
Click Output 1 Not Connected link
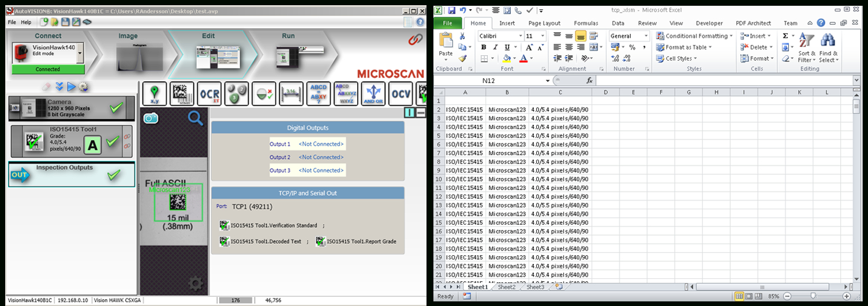click(320, 144)
